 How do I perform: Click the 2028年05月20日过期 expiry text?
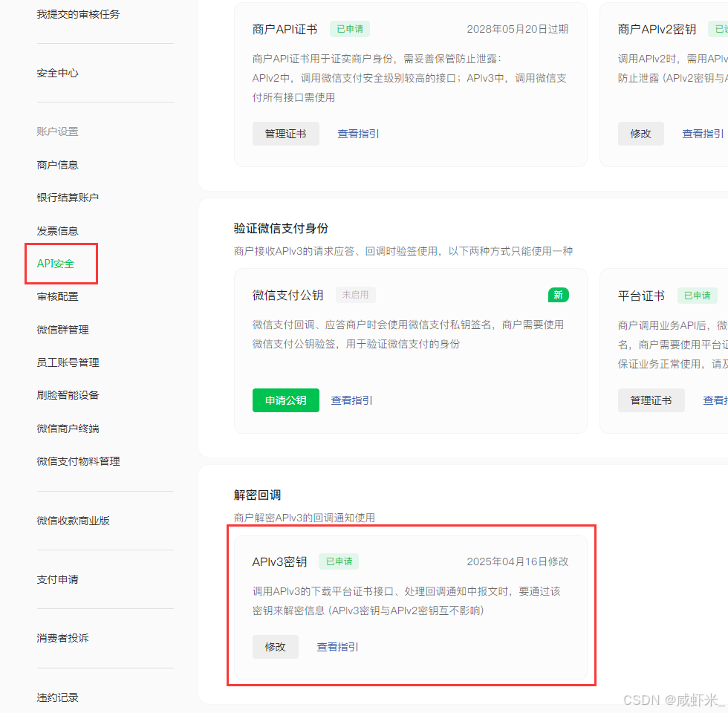pos(517,29)
